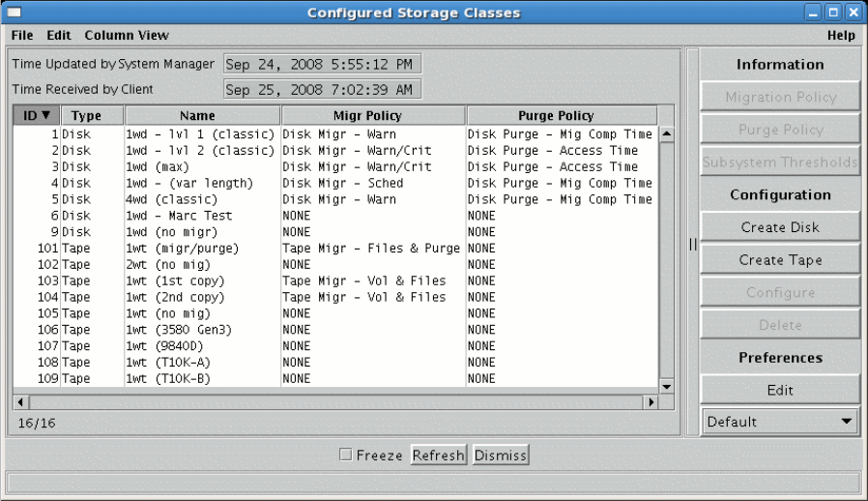
Task: Click the horizontal scrollbar right arrow
Action: click(651, 400)
